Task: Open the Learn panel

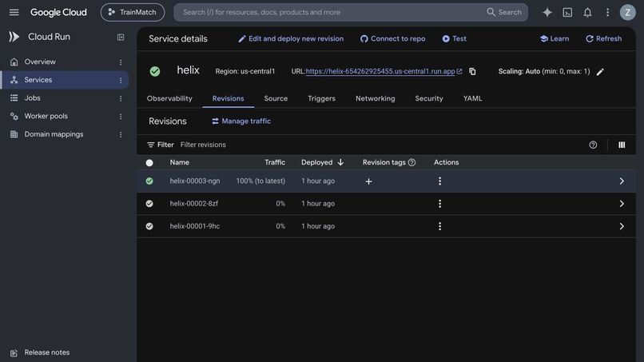Action: pos(555,38)
